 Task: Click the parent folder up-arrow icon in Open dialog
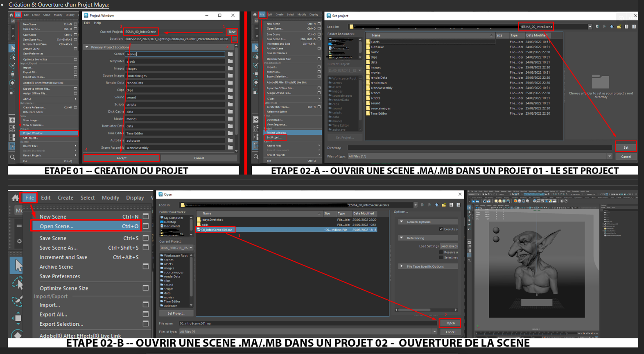tap(436, 205)
